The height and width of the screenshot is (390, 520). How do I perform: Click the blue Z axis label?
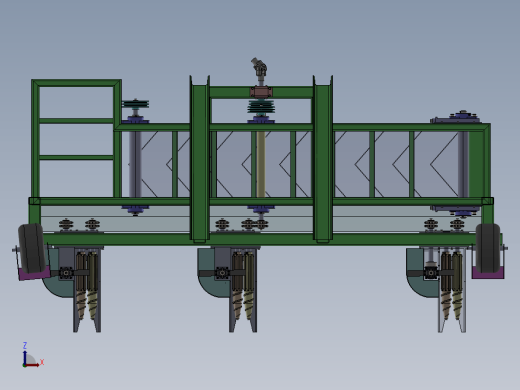pos(25,345)
